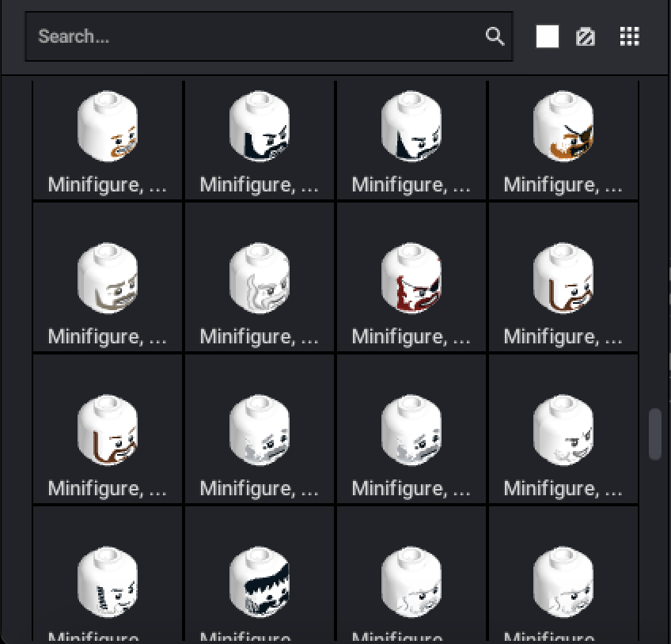Click the magnifying glass search icon
The width and height of the screenshot is (671, 644).
tap(495, 36)
